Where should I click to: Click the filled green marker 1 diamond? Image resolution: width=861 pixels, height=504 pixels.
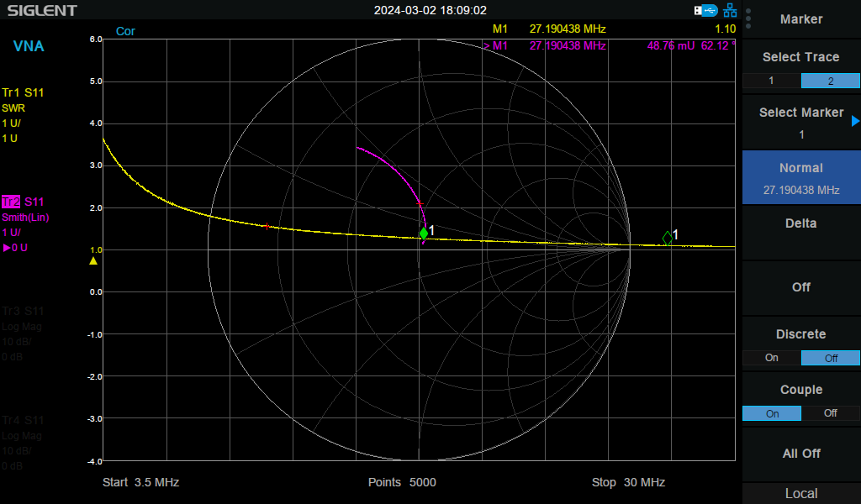click(x=424, y=234)
